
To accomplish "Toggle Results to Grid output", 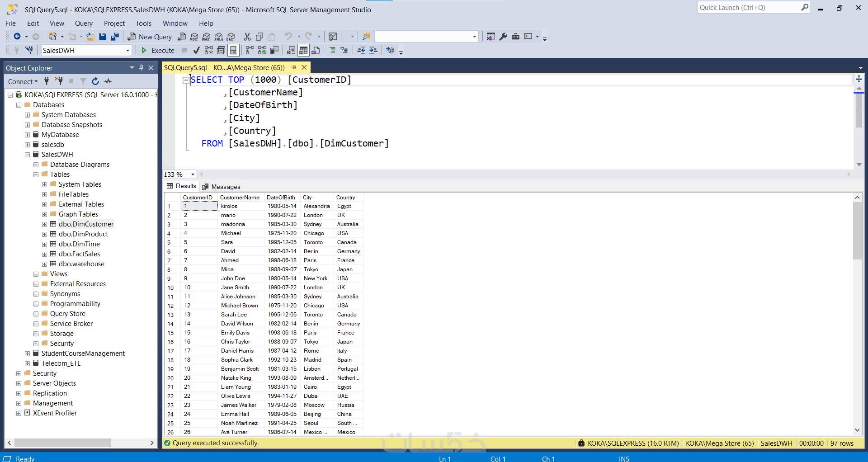I will 303,50.
